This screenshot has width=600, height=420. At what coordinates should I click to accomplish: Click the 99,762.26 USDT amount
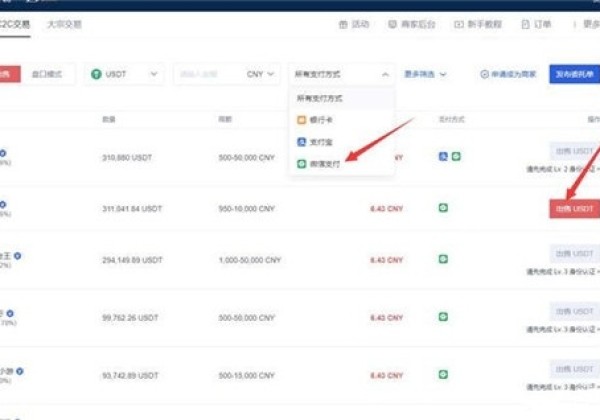point(130,318)
